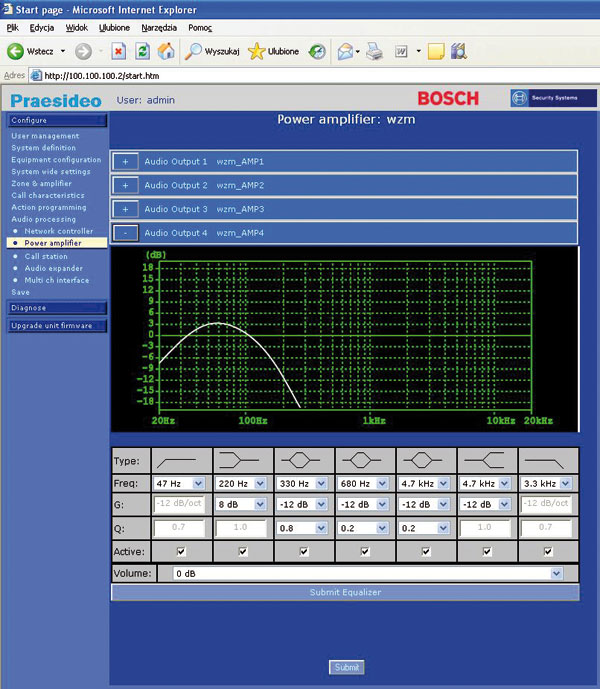Open User management link
Image resolution: width=600 pixels, height=689 pixels.
pos(45,136)
